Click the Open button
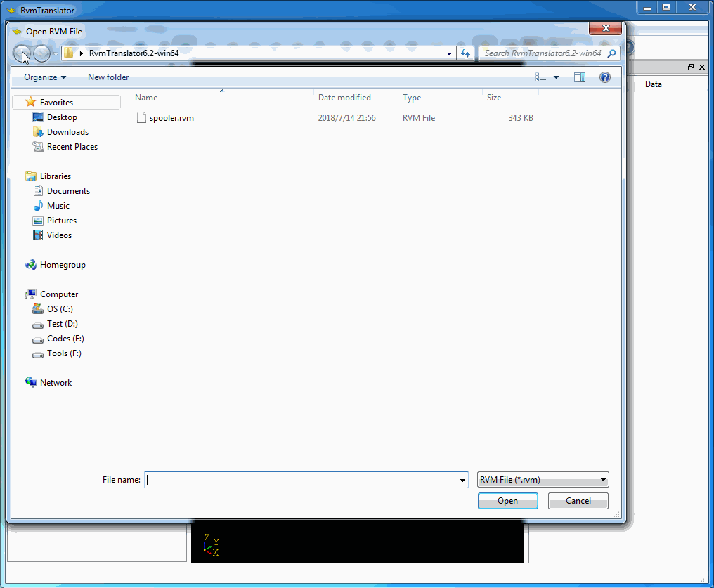 pyautogui.click(x=507, y=501)
